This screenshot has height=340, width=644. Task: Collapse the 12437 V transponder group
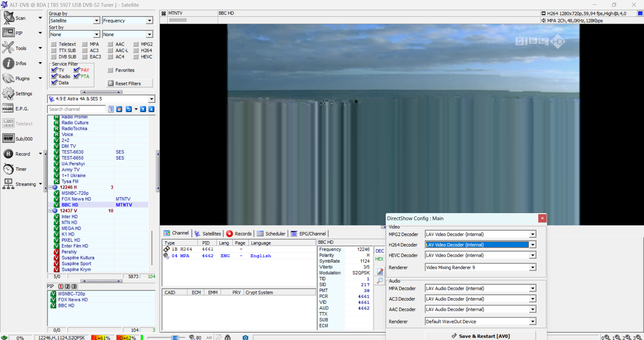(x=50, y=211)
